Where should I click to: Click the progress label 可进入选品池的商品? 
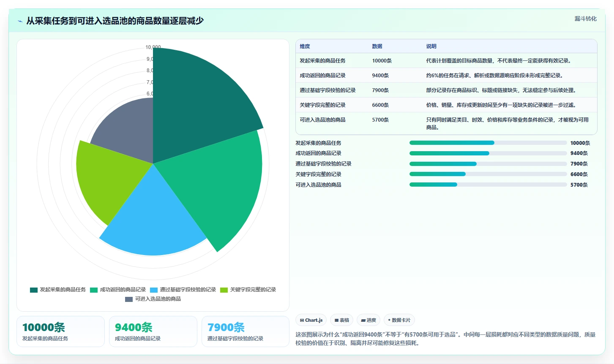318,185
